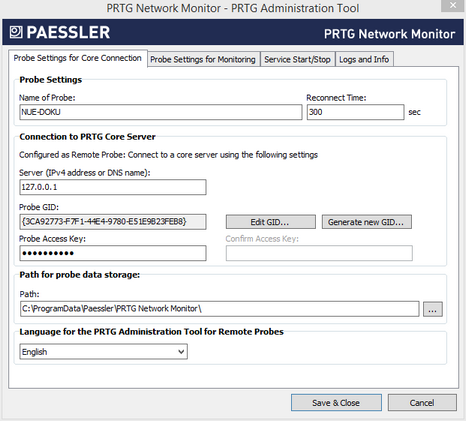Click the Edit GID button
Viewport: 466px width, 421px height.
click(270, 222)
